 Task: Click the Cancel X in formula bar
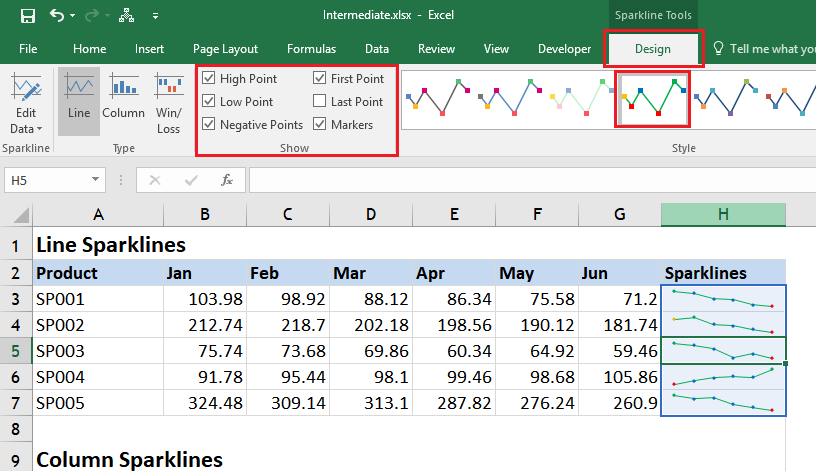pos(155,180)
